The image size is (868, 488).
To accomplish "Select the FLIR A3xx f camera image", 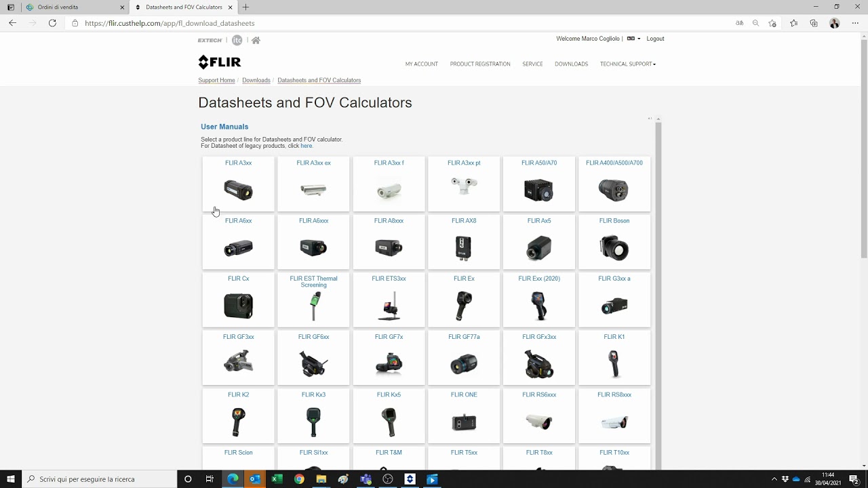I will (389, 190).
